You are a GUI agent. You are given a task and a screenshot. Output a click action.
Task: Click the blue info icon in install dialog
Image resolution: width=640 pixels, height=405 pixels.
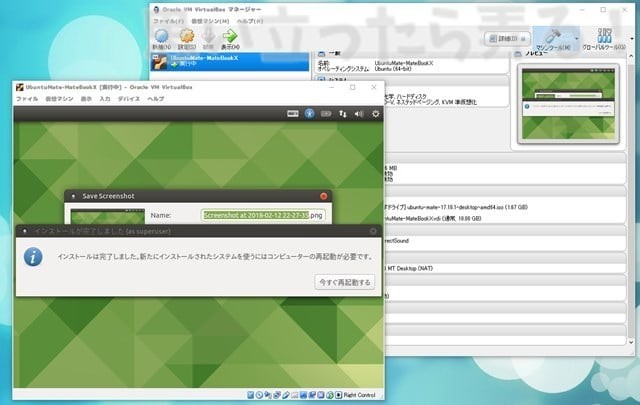tap(33, 257)
